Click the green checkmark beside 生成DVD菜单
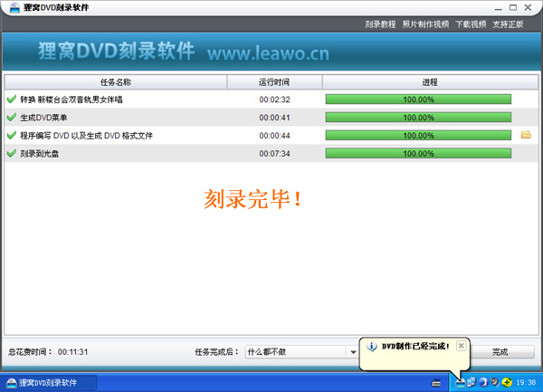 12,118
